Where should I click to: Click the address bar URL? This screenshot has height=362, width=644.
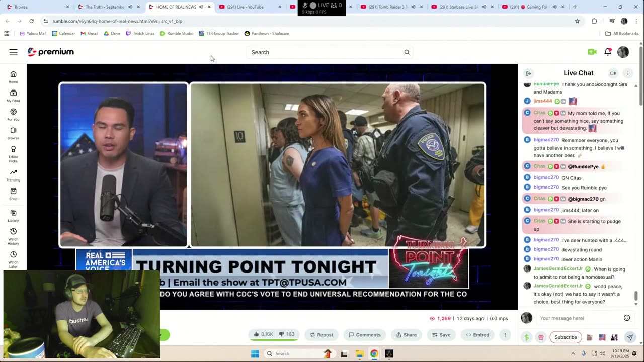tap(117, 21)
